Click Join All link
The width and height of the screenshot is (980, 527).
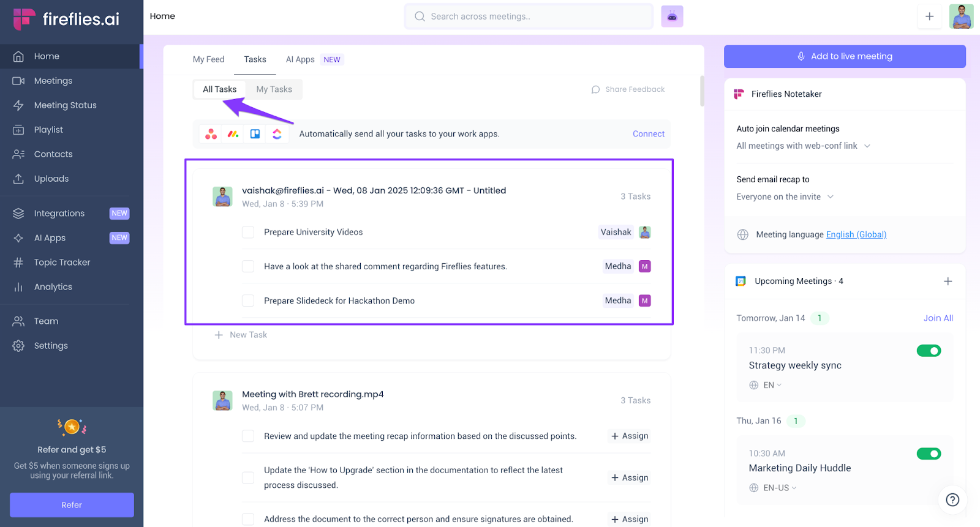pos(938,318)
